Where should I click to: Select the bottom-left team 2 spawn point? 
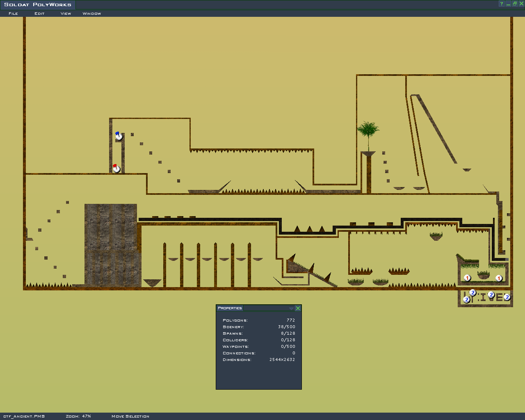[x=466, y=300]
